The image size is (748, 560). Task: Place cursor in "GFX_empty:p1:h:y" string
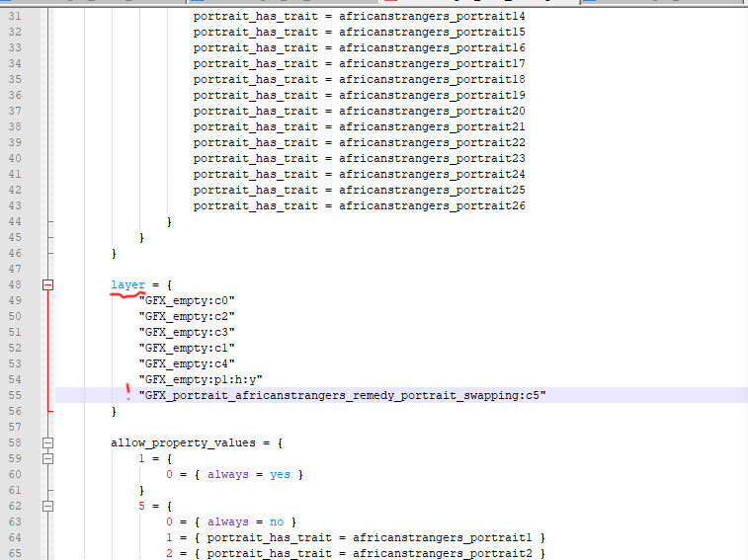pos(201,379)
